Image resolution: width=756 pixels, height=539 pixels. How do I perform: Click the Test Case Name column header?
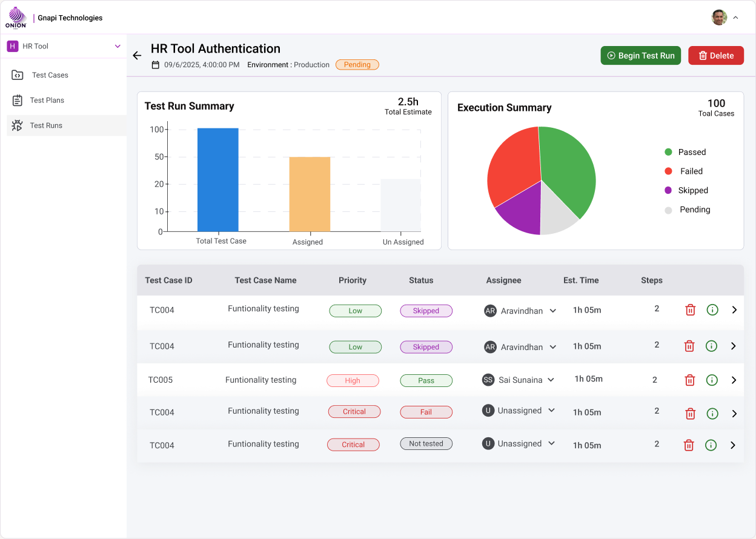[266, 280]
